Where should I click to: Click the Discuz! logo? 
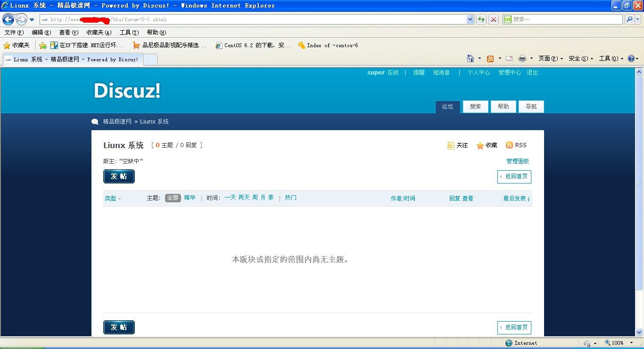[x=127, y=91]
